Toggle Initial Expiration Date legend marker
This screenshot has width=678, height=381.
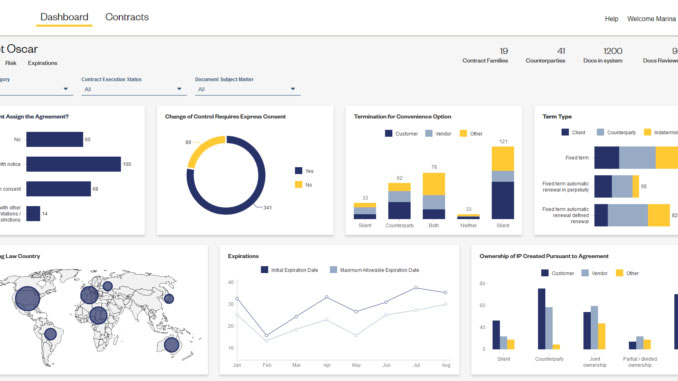[x=265, y=270]
